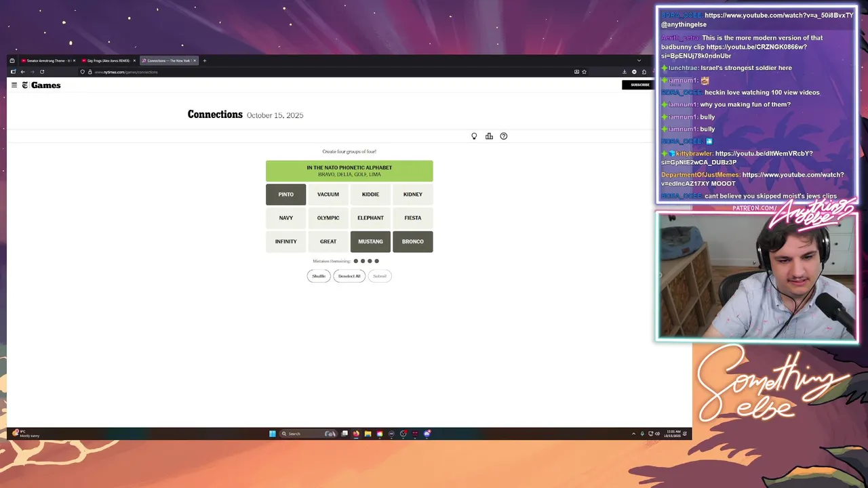This screenshot has height=488, width=868.
Task: Deselect the BRONCO tile
Action: 412,241
